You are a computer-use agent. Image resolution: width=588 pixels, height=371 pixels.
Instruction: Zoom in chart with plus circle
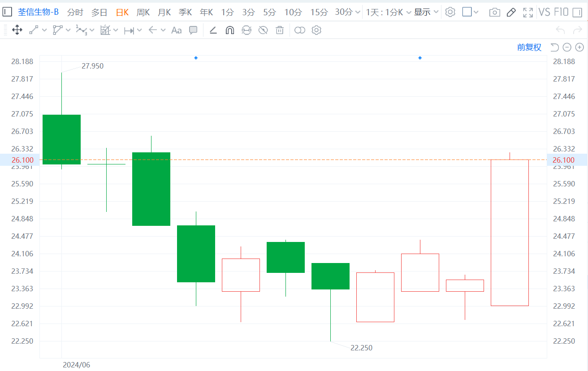[x=579, y=47]
